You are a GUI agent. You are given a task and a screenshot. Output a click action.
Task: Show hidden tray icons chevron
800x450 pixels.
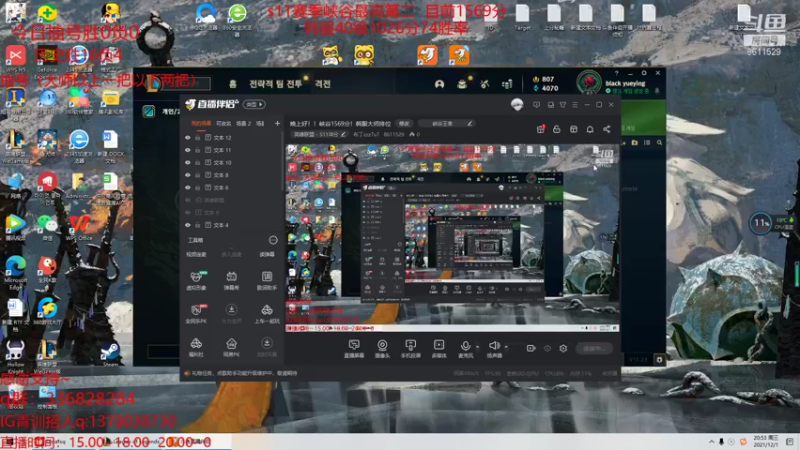(711, 441)
